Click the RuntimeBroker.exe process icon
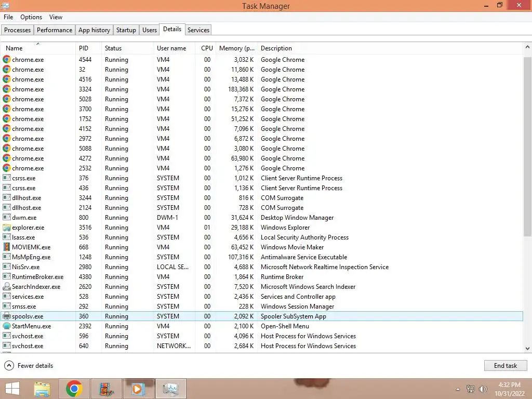 tap(6, 276)
